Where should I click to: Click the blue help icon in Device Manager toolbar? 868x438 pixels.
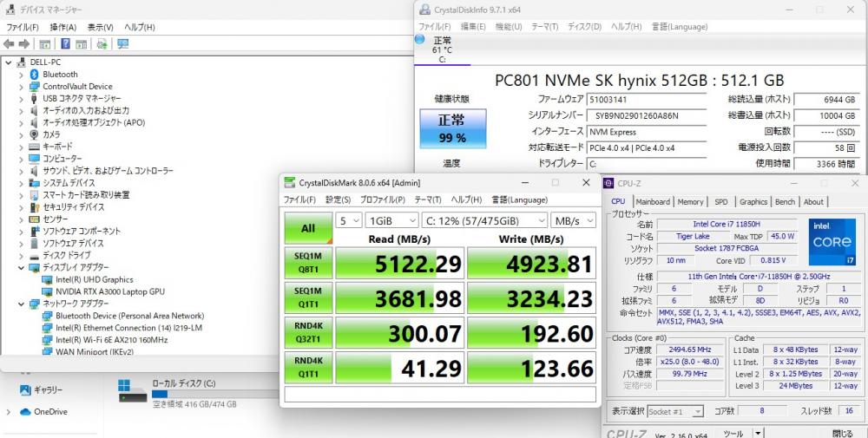click(x=65, y=43)
